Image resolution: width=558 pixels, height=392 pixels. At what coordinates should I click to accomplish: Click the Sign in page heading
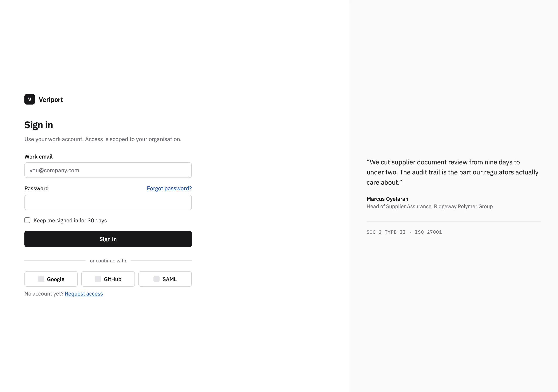pyautogui.click(x=39, y=125)
